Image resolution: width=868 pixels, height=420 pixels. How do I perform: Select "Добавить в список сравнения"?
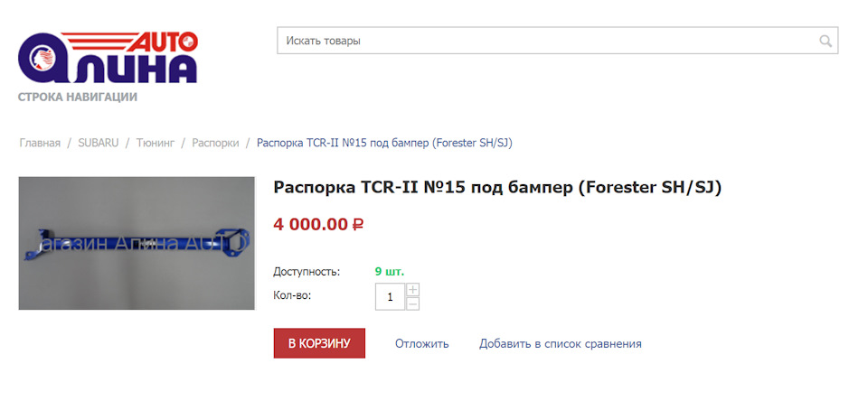[560, 343]
